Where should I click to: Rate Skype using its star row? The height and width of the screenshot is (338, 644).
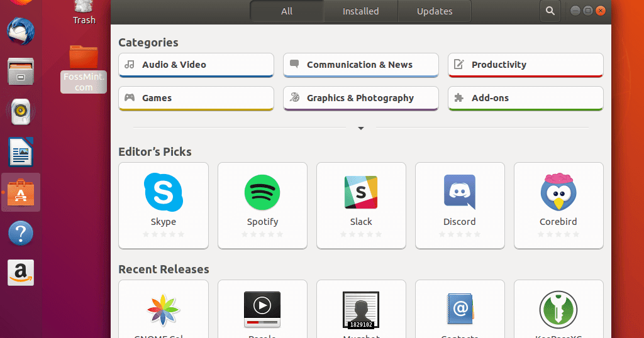tap(164, 234)
